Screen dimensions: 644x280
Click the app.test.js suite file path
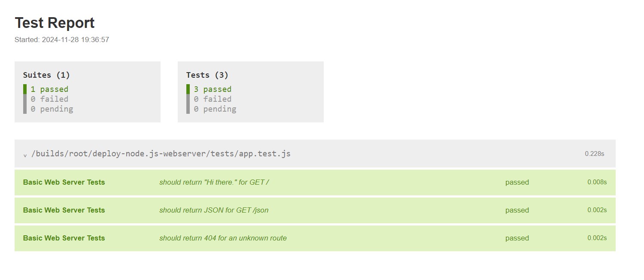[161, 154]
